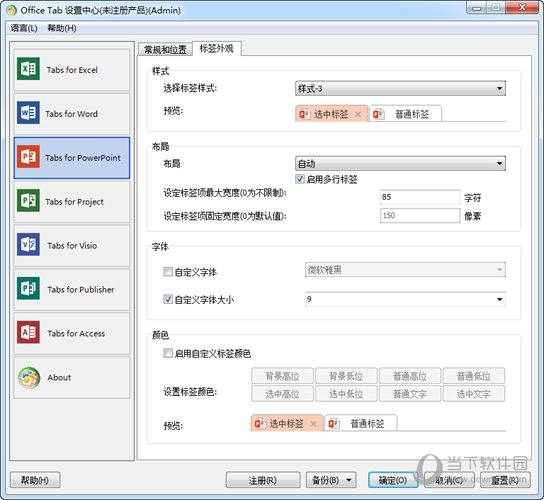The image size is (544, 500).
Task: Click the 背景低位 color button
Action: coord(346,376)
